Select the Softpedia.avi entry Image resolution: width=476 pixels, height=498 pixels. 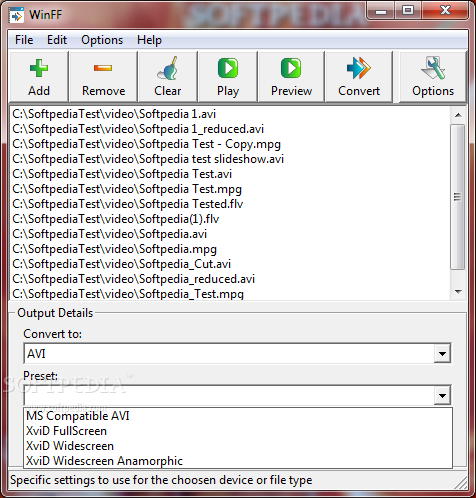coord(230,234)
